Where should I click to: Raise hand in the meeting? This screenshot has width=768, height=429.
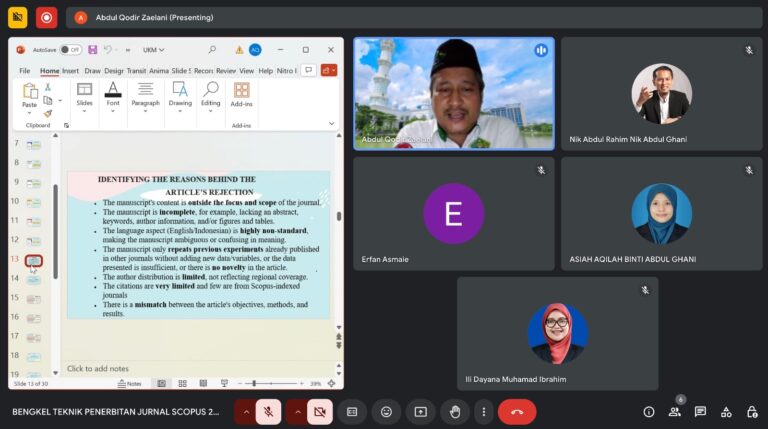(x=454, y=411)
